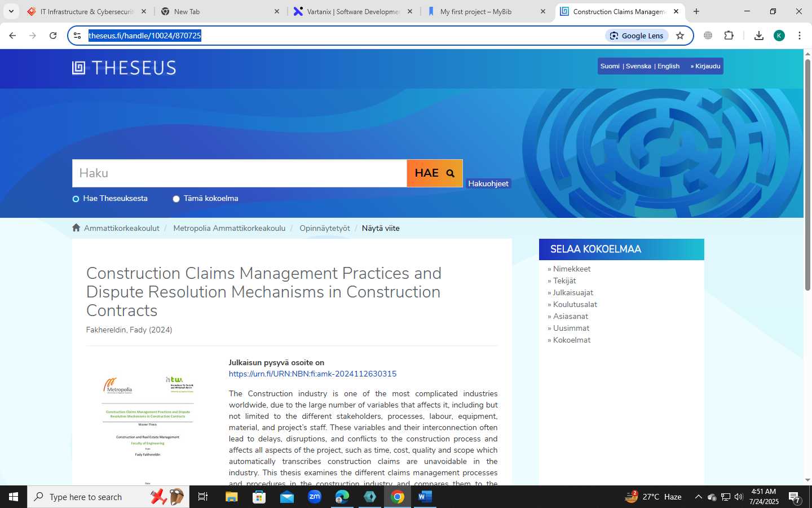Click the weather widget 27°C Haze
812x508 pixels.
[653, 497]
